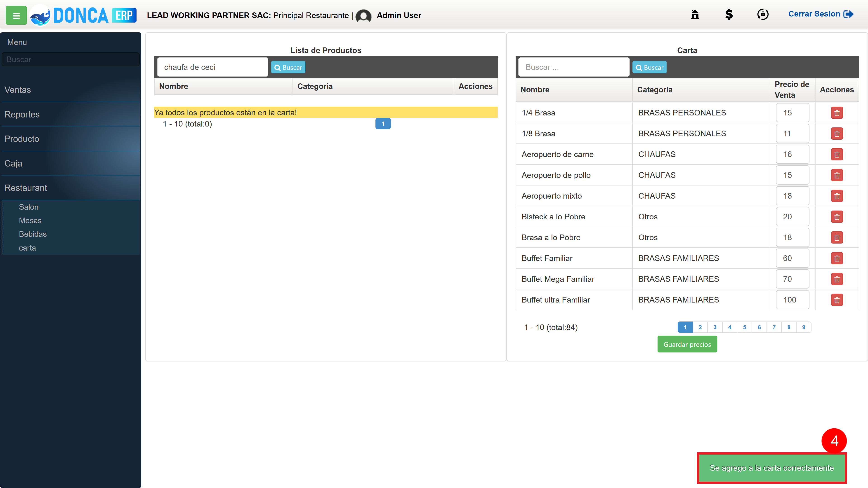Delete Aeropuerto de carne from carta
The height and width of the screenshot is (488, 868).
tap(837, 155)
